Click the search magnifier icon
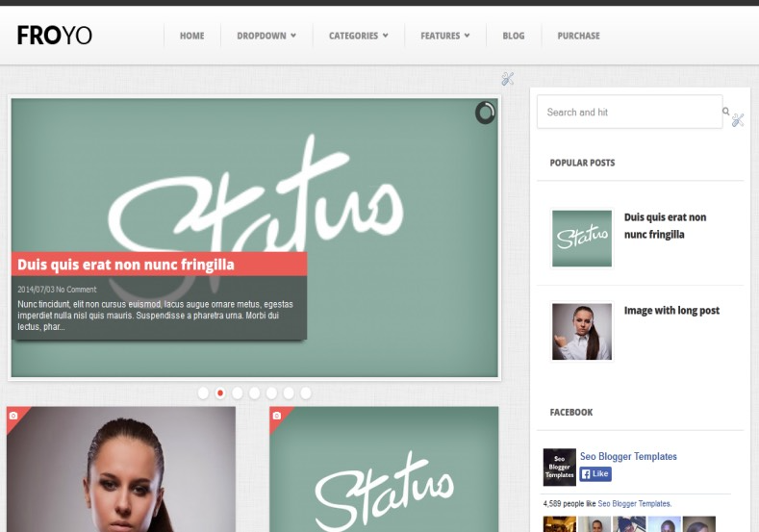The height and width of the screenshot is (532, 759). (726, 112)
